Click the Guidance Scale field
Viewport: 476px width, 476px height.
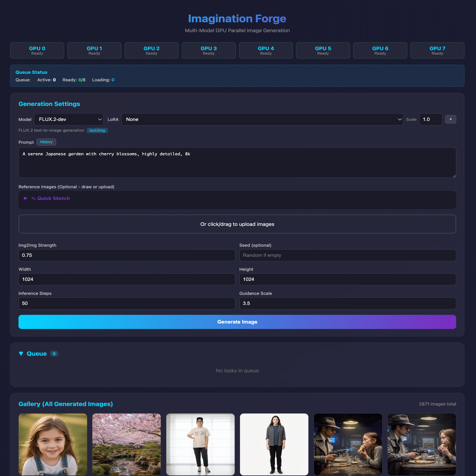point(347,303)
